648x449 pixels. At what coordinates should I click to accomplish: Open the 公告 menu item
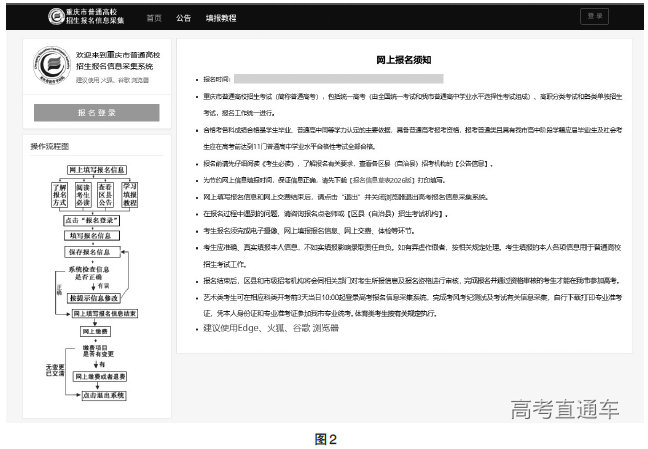pyautogui.click(x=183, y=18)
